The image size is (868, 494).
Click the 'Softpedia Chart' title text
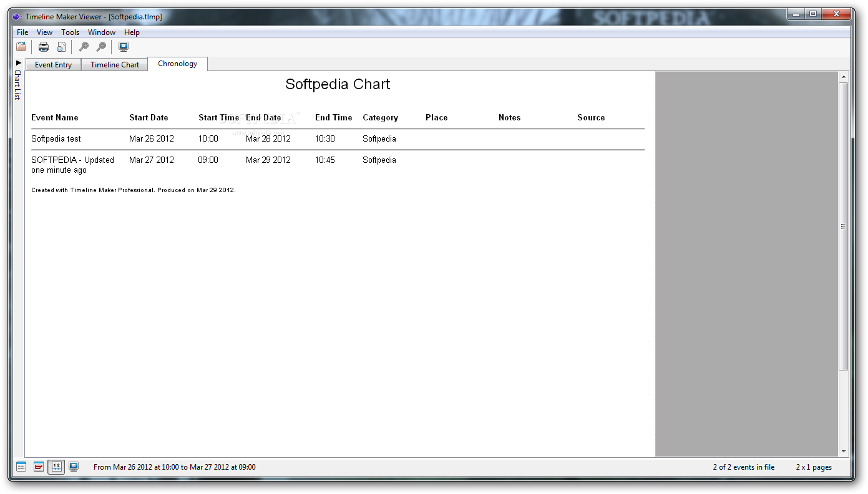[x=338, y=84]
